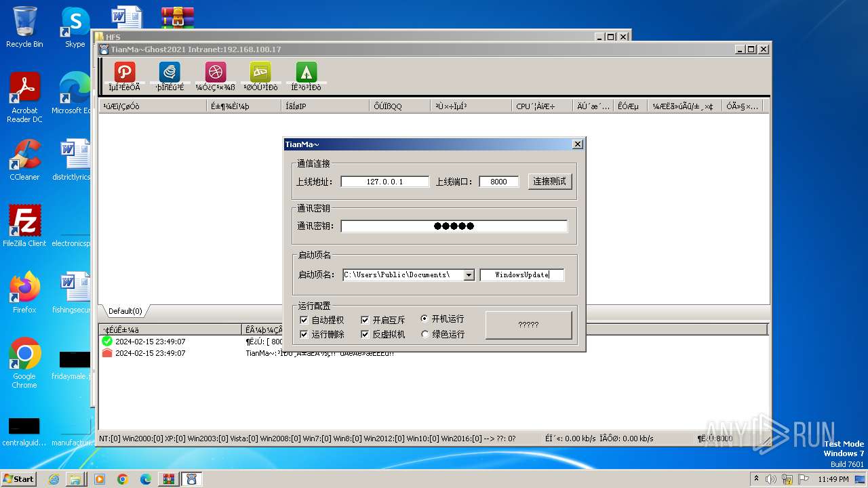Viewport: 868px width, 488px height.
Task: Click the 上线地址 field showing 127.0.0.1
Action: point(384,182)
